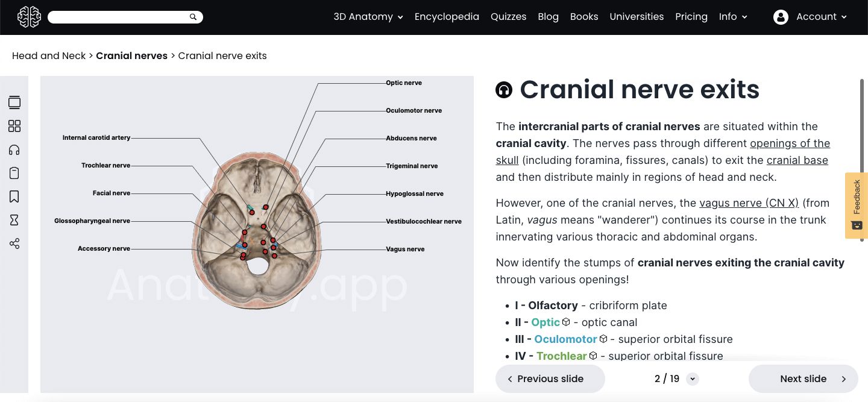Screen dimensions: 868x402
Task: Expand the 3D Anatomy dropdown
Action: point(368,17)
